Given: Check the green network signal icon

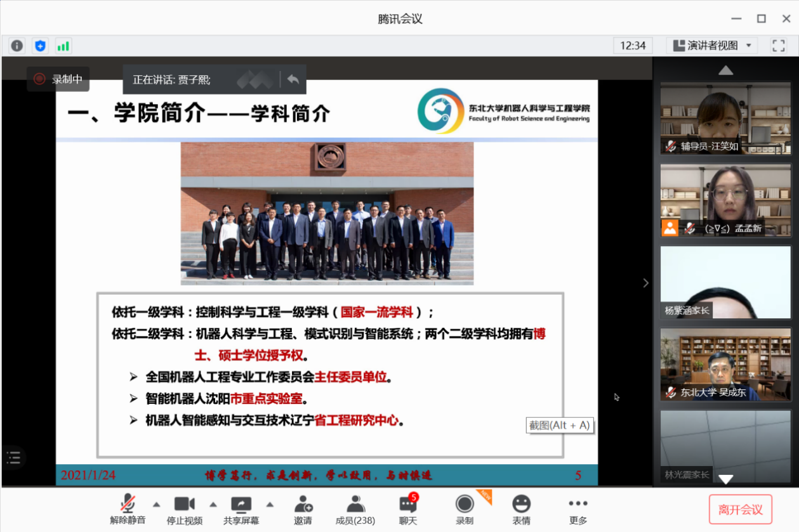Looking at the screenshot, I should click(63, 46).
